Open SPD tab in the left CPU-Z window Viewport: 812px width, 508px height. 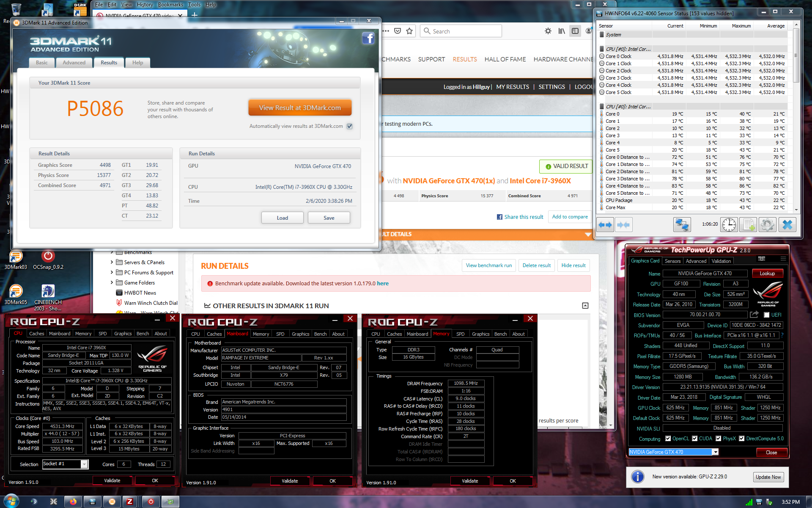tap(103, 334)
